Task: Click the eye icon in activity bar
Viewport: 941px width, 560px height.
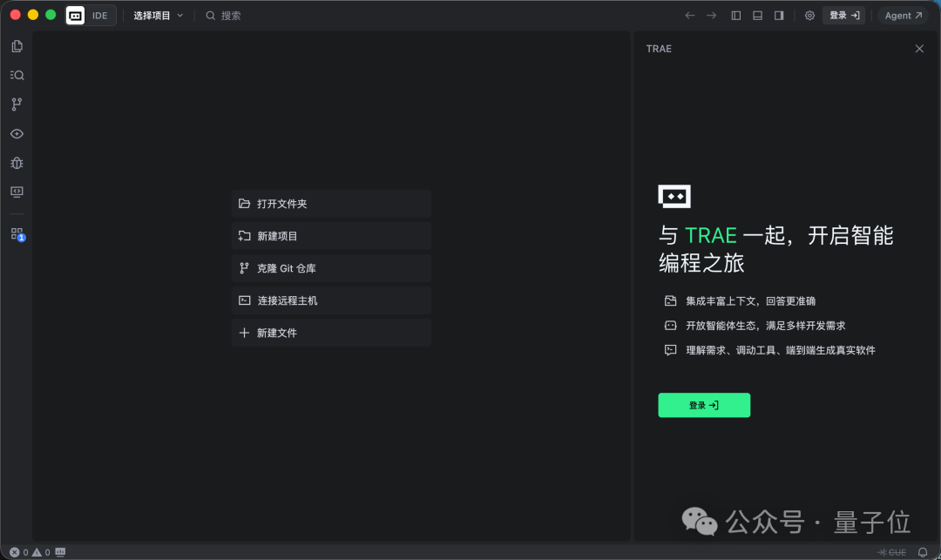Action: coord(17,134)
